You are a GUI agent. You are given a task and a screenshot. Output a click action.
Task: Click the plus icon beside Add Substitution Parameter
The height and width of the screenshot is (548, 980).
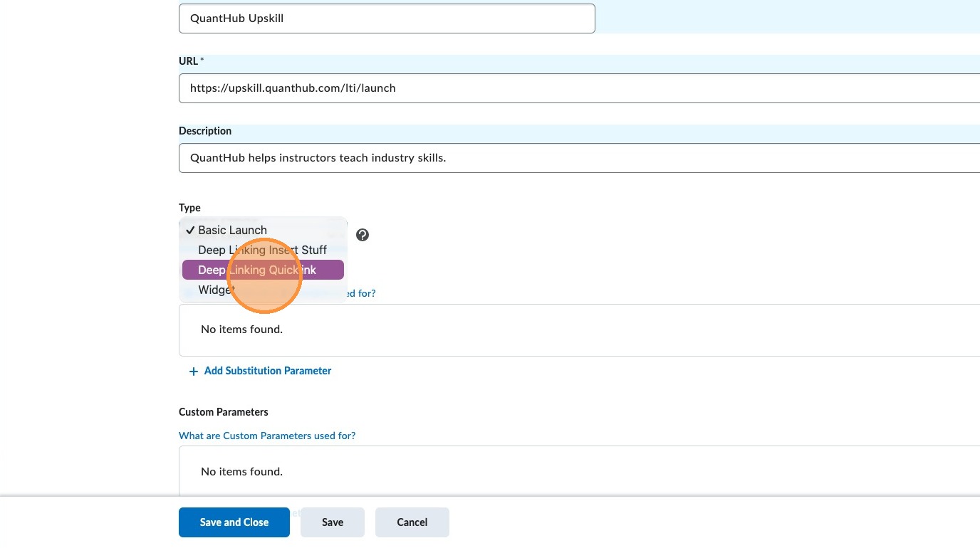[193, 372]
